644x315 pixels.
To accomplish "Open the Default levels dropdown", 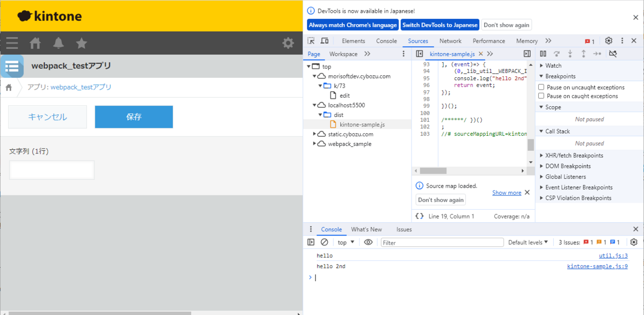I will click(x=528, y=242).
